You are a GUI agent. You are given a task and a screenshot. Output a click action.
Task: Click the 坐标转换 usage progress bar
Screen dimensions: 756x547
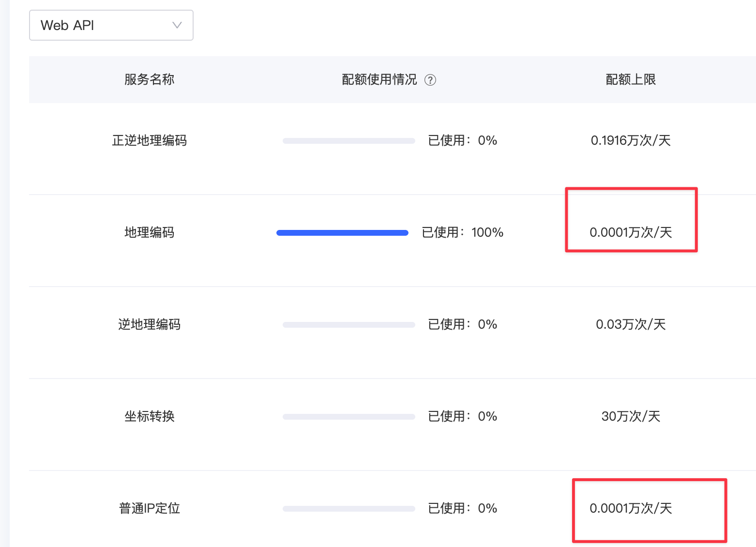(349, 417)
